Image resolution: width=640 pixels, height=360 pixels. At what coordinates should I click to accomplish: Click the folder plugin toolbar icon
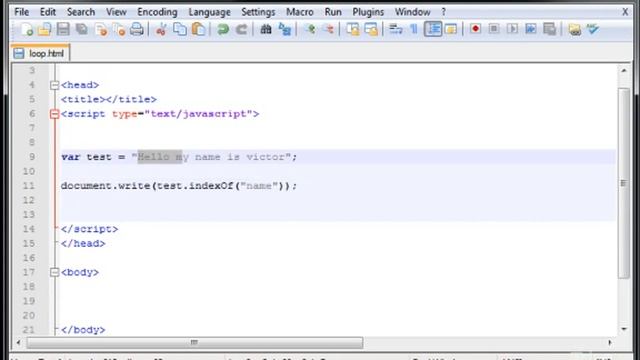(x=574, y=29)
